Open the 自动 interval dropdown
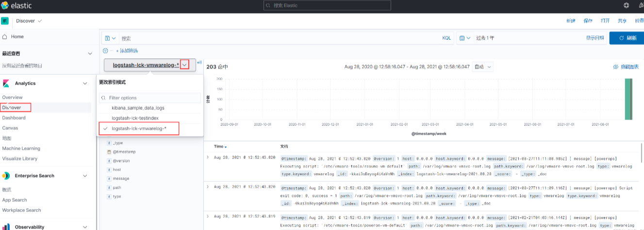The width and height of the screenshot is (644, 230). [x=483, y=67]
